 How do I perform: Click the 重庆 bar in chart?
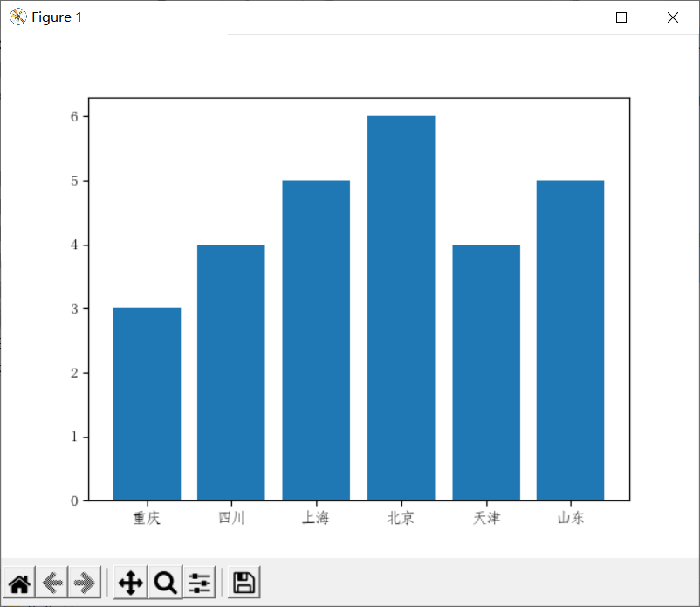pyautogui.click(x=147, y=404)
